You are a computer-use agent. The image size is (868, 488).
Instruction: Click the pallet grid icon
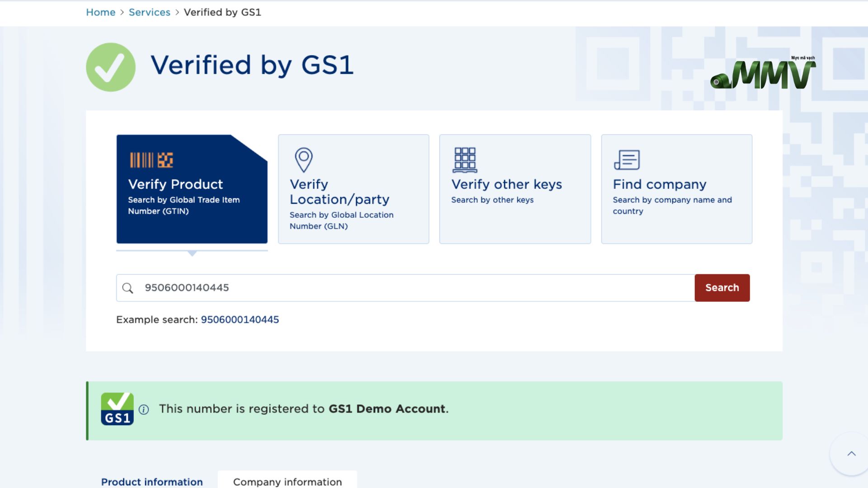[x=465, y=160]
